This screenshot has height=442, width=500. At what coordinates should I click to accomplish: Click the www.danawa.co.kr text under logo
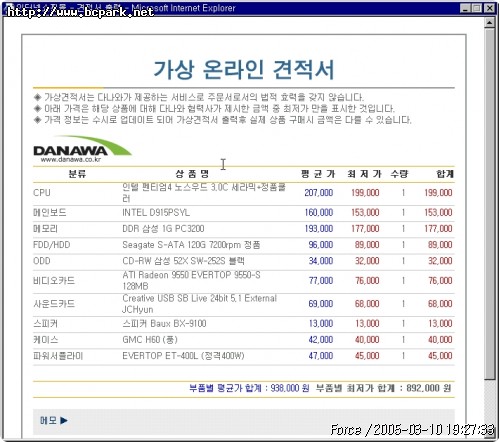point(71,159)
